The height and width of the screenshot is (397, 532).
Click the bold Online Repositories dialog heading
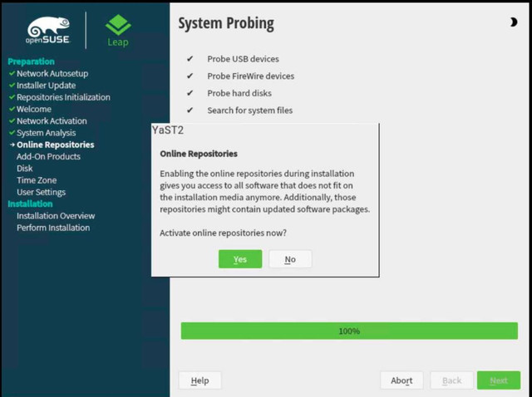(x=199, y=154)
